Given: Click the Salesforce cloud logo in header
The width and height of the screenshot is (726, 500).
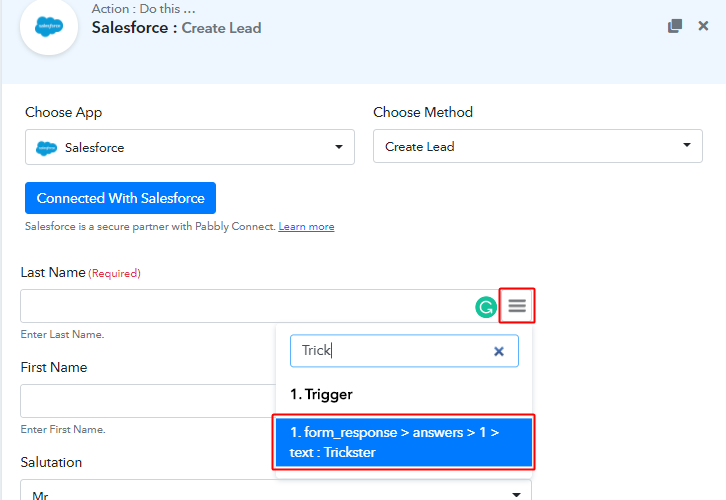Looking at the screenshot, I should point(49,26).
